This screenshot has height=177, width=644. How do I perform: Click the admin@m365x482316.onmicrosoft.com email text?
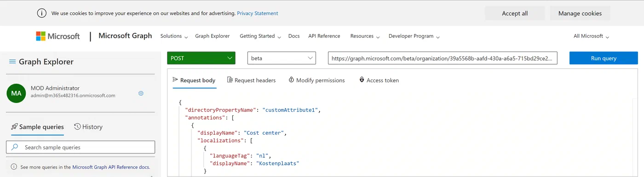coord(73,96)
